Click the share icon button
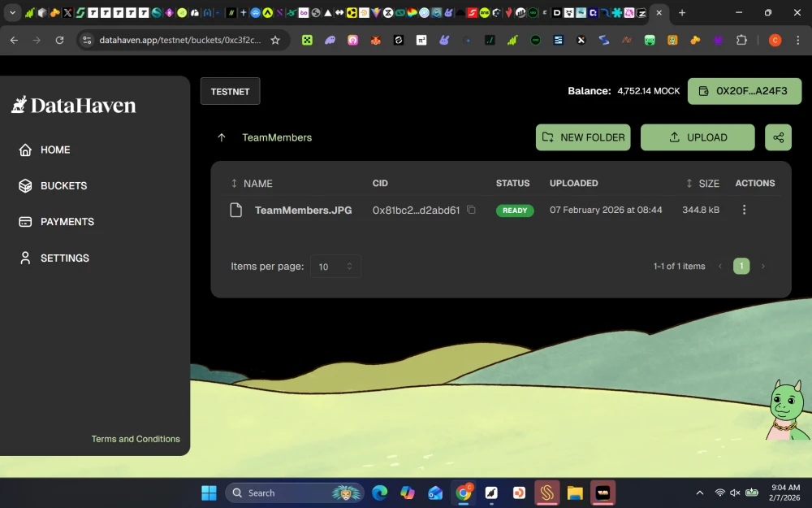The height and width of the screenshot is (508, 812). [778, 137]
